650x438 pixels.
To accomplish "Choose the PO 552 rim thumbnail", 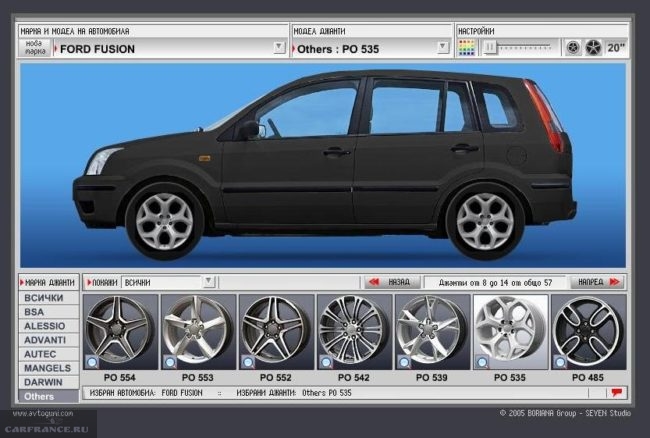I will pyautogui.click(x=276, y=332).
